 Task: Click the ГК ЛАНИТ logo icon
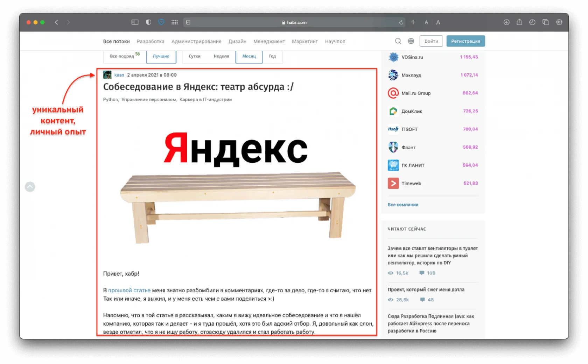pos(393,165)
